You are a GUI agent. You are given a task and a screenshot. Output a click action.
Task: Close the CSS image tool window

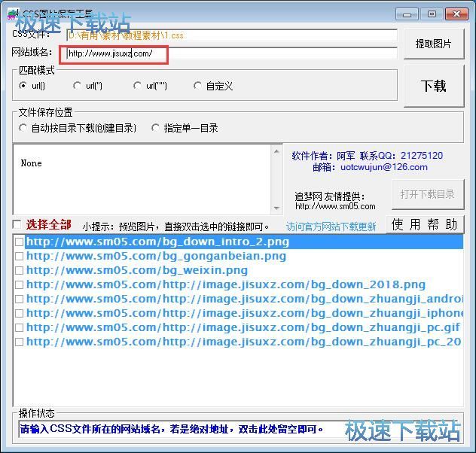(456, 14)
